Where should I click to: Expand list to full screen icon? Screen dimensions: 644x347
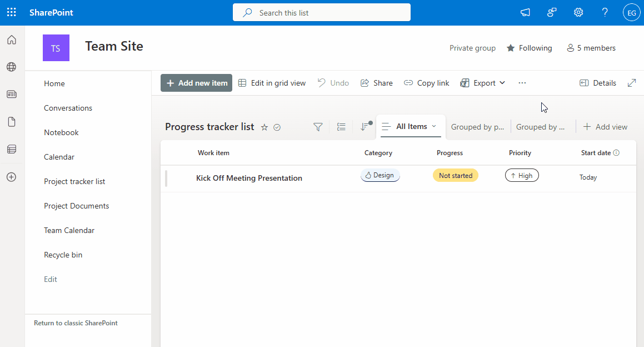[632, 83]
